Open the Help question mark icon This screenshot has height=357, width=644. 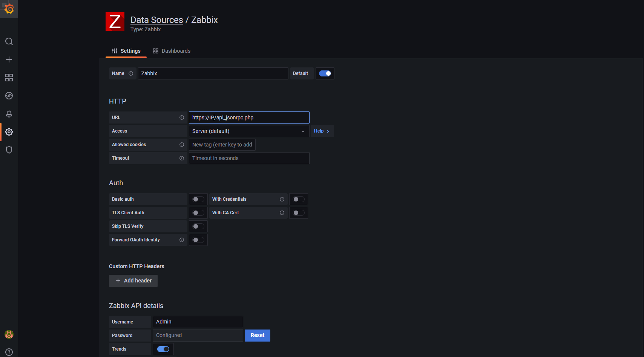pyautogui.click(x=9, y=352)
